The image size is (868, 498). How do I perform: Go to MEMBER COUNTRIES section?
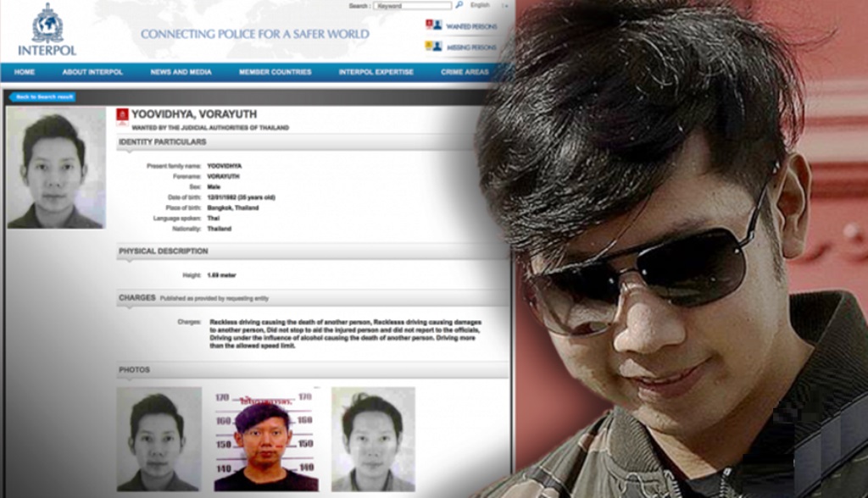click(275, 72)
